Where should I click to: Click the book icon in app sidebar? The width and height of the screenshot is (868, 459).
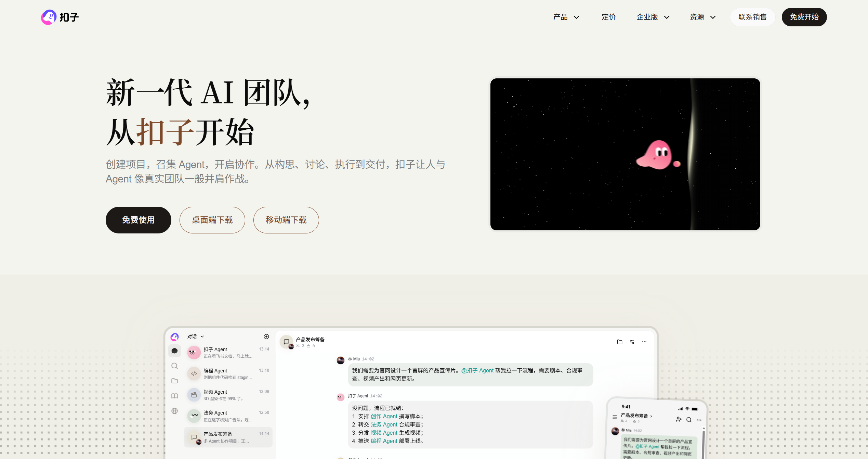point(174,396)
